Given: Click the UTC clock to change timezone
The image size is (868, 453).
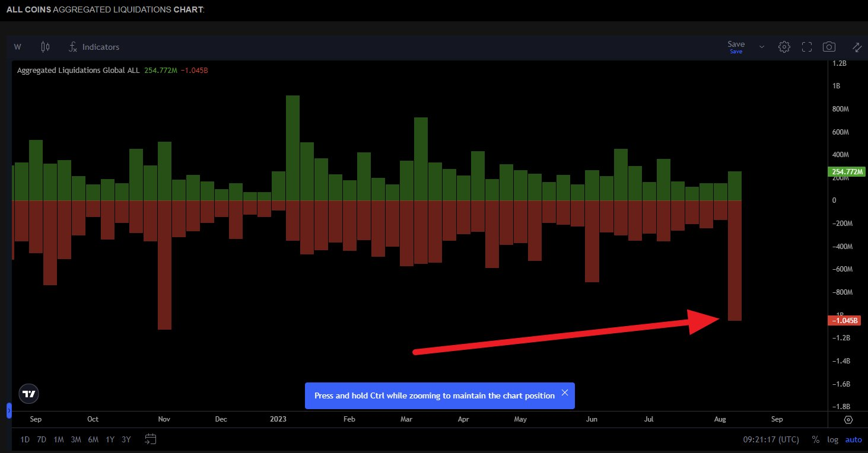Looking at the screenshot, I should (x=771, y=439).
